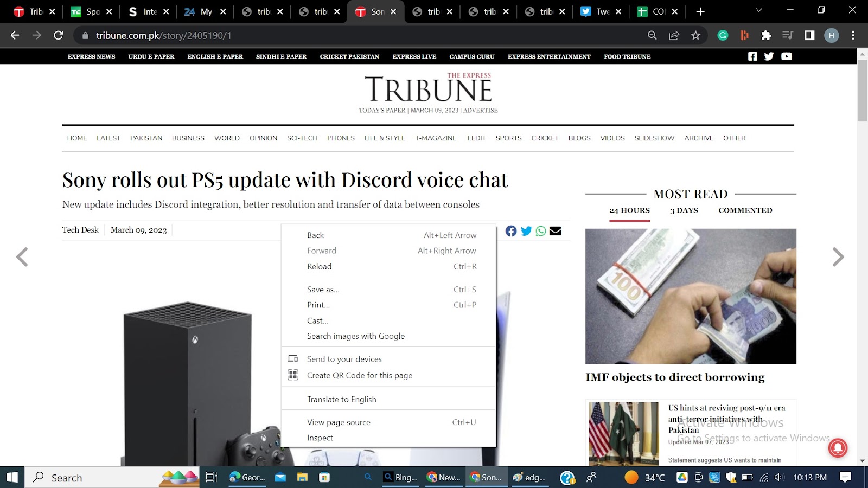Open the US-Pakistan flags story thumbnail
This screenshot has width=868, height=488.
624,434
